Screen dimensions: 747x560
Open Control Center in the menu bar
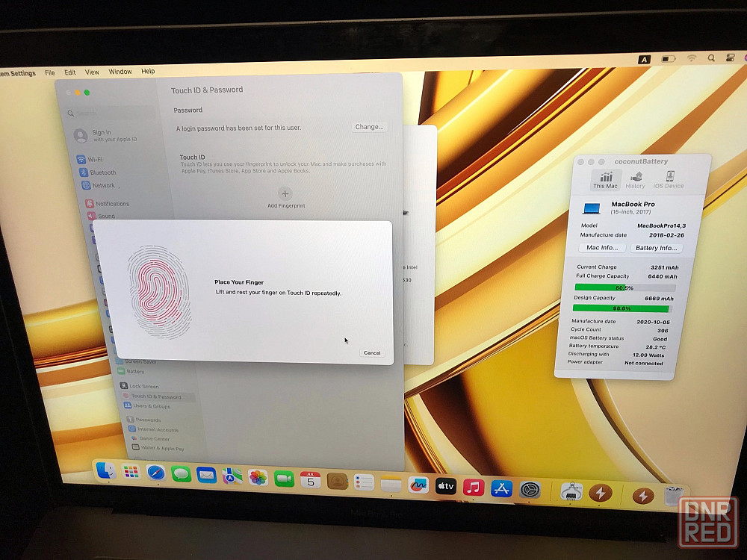tap(730, 58)
